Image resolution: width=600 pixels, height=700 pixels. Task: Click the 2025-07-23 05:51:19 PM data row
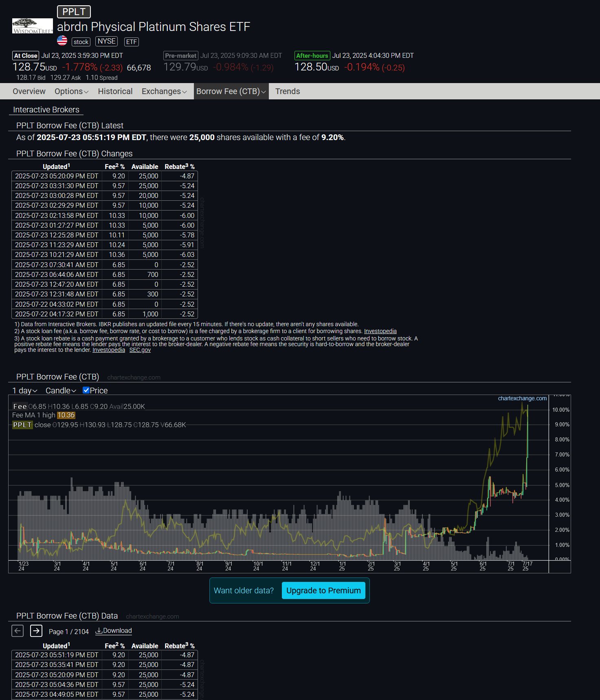[105, 655]
